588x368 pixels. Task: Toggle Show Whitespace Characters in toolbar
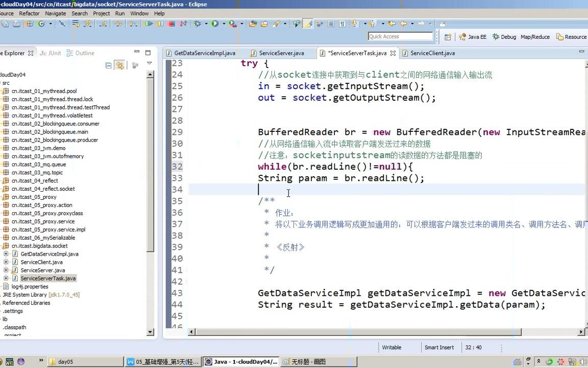click(x=343, y=24)
